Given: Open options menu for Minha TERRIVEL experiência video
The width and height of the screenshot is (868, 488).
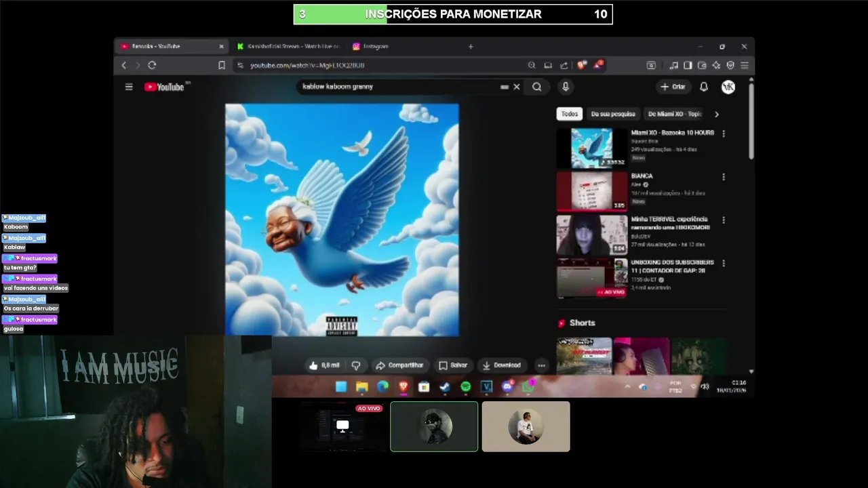Looking at the screenshot, I should tap(724, 220).
